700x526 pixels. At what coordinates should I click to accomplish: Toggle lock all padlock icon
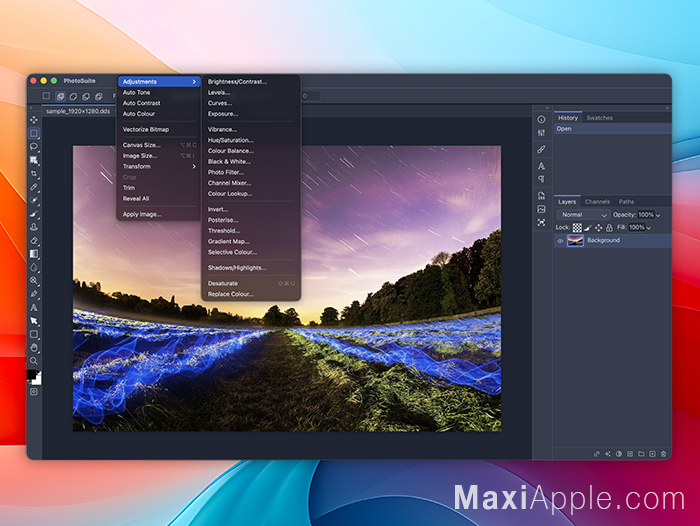[x=609, y=228]
